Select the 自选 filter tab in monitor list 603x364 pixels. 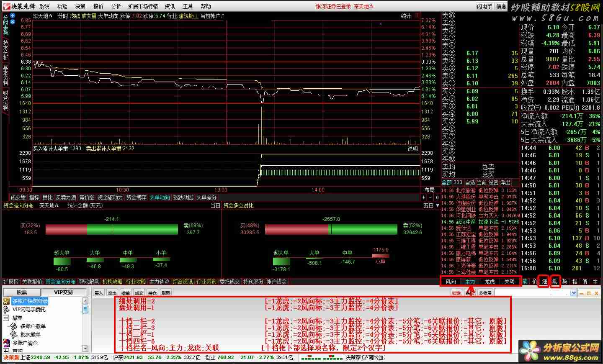coord(470,182)
